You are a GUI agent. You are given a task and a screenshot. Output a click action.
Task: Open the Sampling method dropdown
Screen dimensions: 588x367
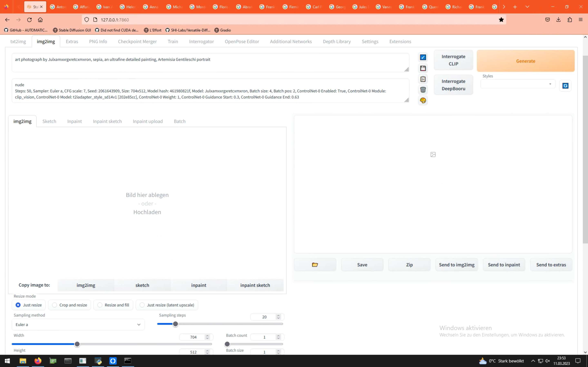(78, 324)
